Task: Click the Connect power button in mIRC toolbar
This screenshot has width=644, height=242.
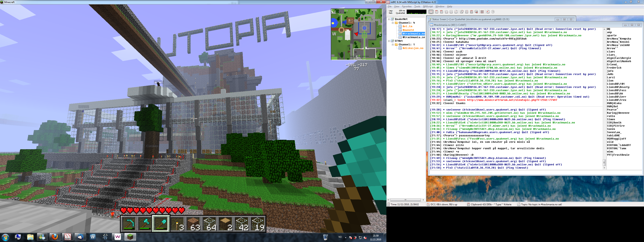Action: click(x=431, y=12)
